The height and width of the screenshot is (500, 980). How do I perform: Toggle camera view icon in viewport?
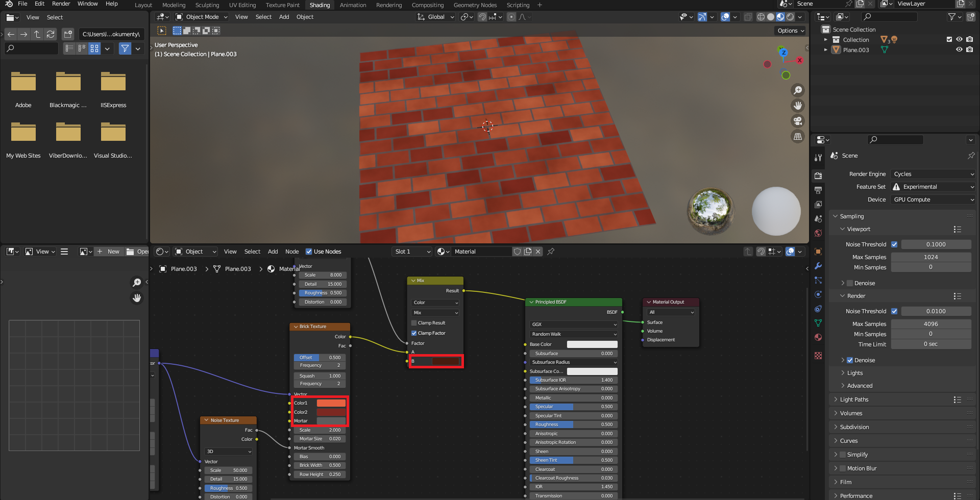797,121
